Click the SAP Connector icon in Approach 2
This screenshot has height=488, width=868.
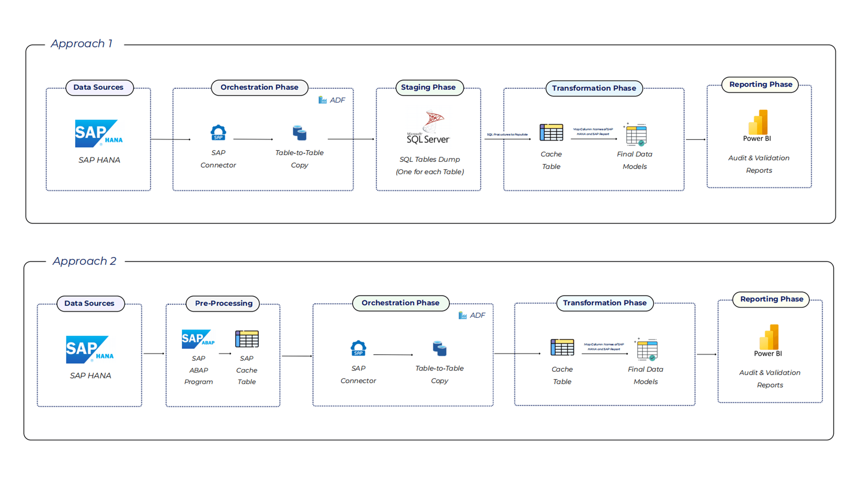click(358, 348)
